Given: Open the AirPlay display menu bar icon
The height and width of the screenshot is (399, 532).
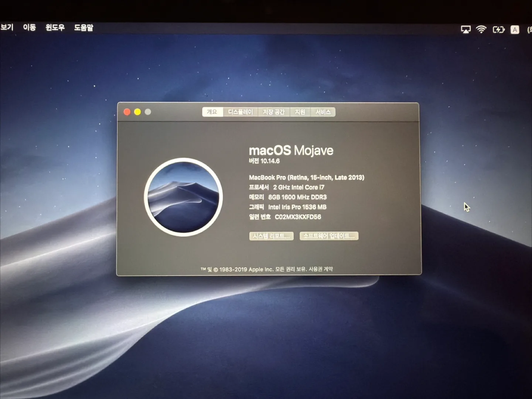Looking at the screenshot, I should coord(465,30).
